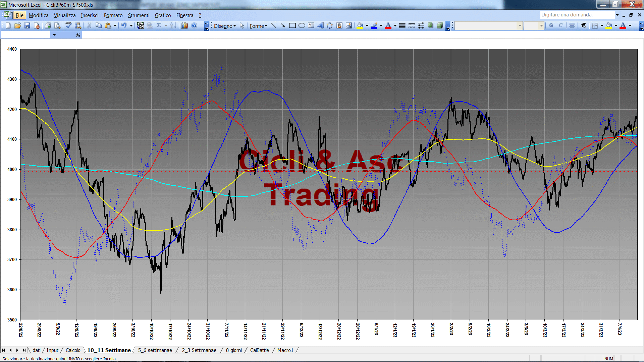
Task: Click the Digitare una domanda help field
Action: pyautogui.click(x=577, y=15)
